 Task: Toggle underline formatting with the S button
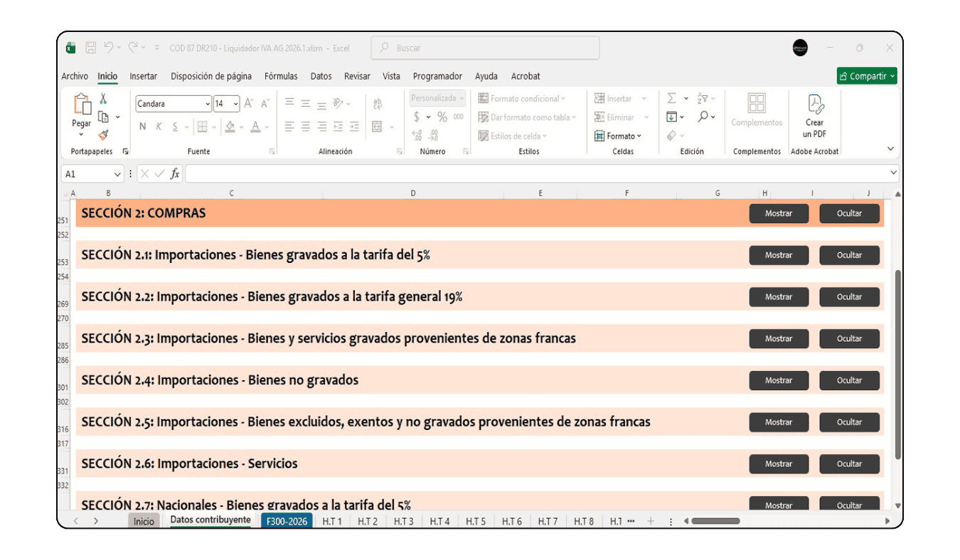pyautogui.click(x=176, y=126)
